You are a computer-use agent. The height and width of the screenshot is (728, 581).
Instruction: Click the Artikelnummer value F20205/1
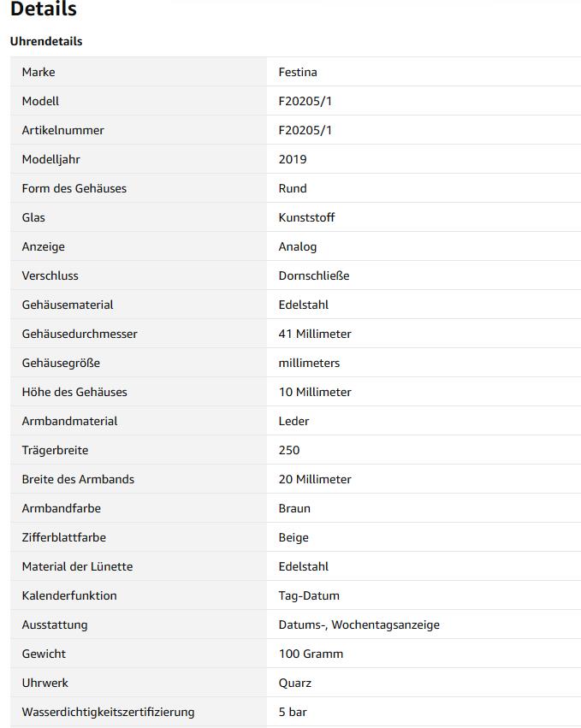[x=305, y=131]
